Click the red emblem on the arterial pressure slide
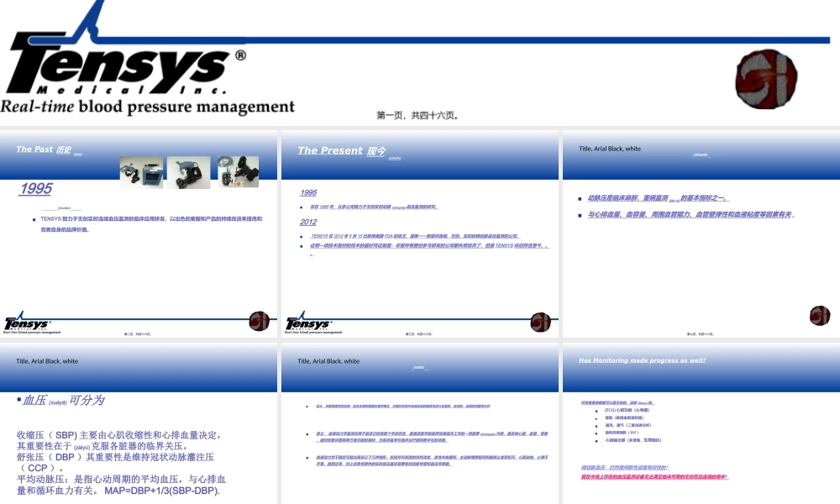Screen dimensions: 840x504 coord(820,316)
